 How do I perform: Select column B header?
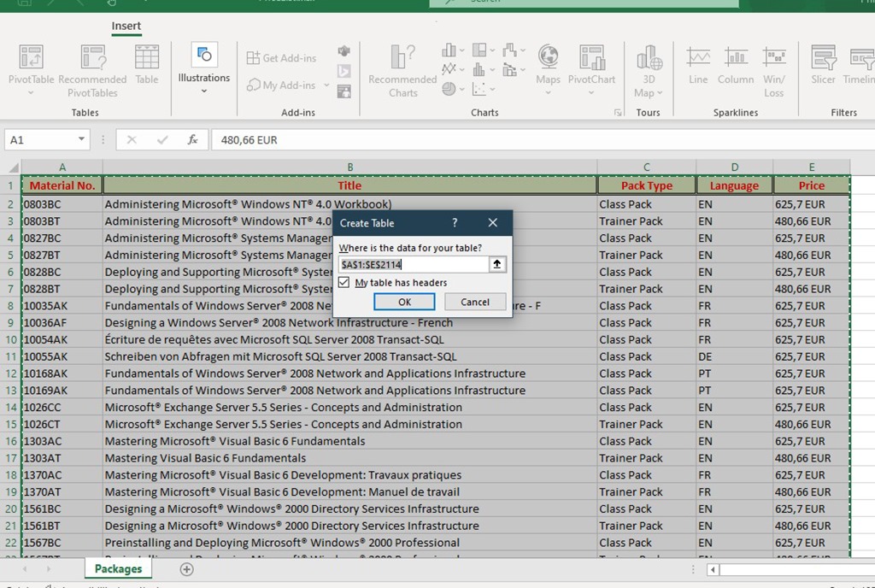click(349, 168)
